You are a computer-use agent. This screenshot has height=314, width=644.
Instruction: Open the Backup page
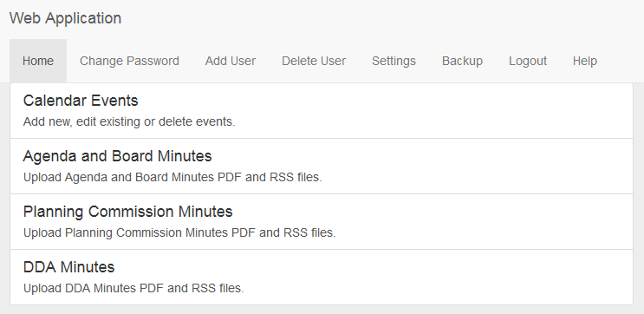(462, 61)
